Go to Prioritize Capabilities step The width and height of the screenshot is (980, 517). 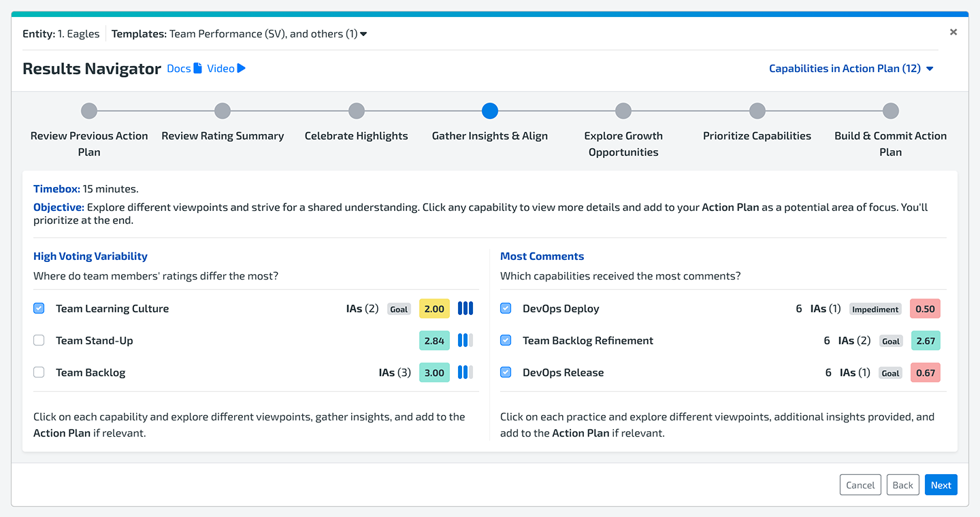tap(757, 112)
